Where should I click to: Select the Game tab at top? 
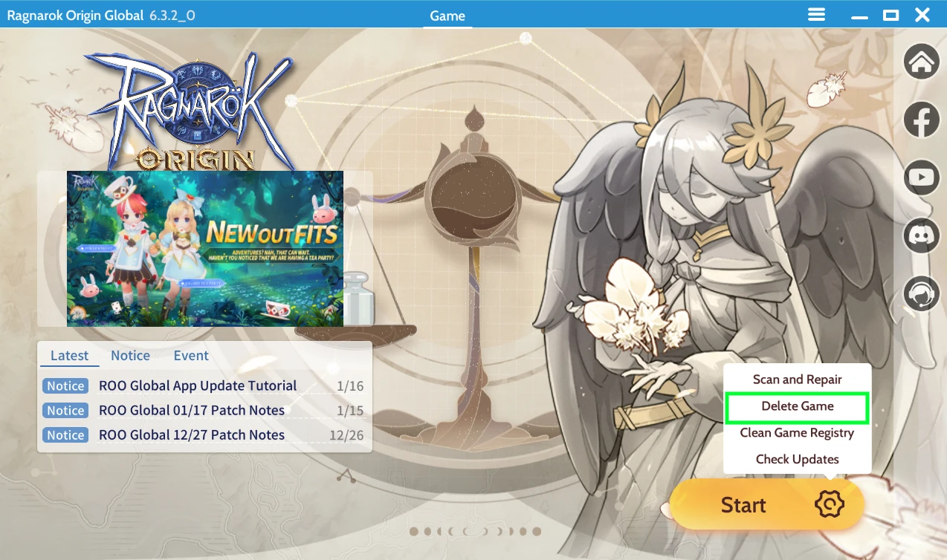coord(447,16)
